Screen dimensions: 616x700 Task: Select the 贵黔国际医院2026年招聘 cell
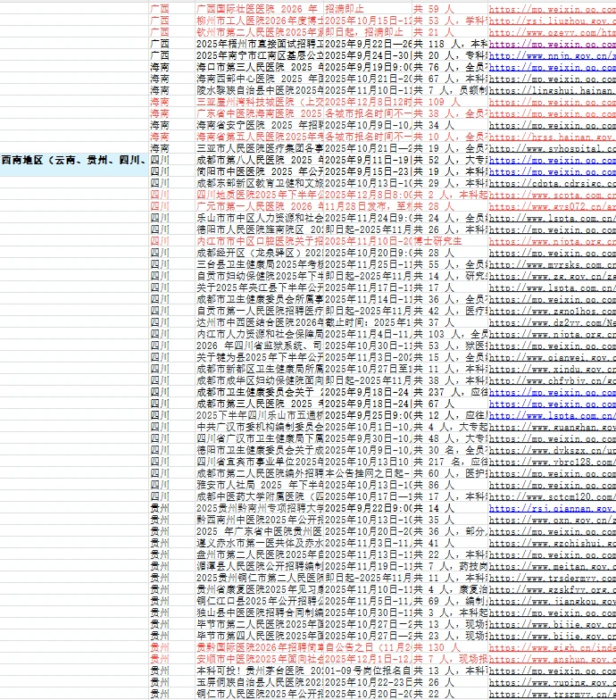[260, 647]
